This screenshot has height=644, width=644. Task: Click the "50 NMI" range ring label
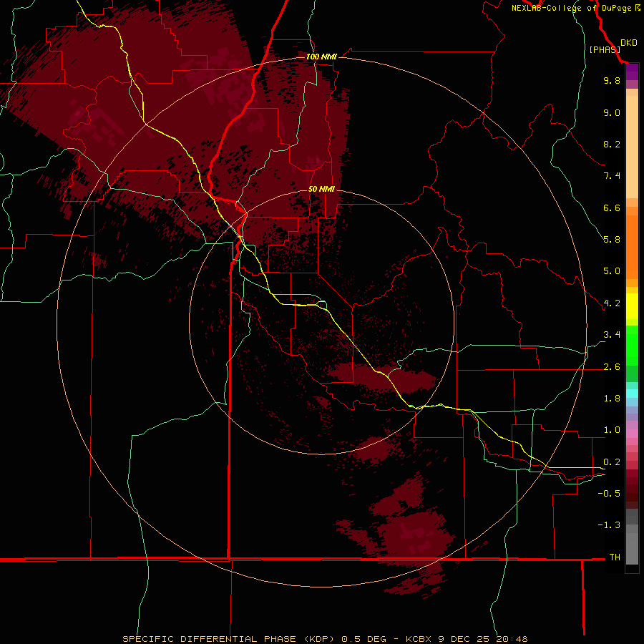pos(321,190)
